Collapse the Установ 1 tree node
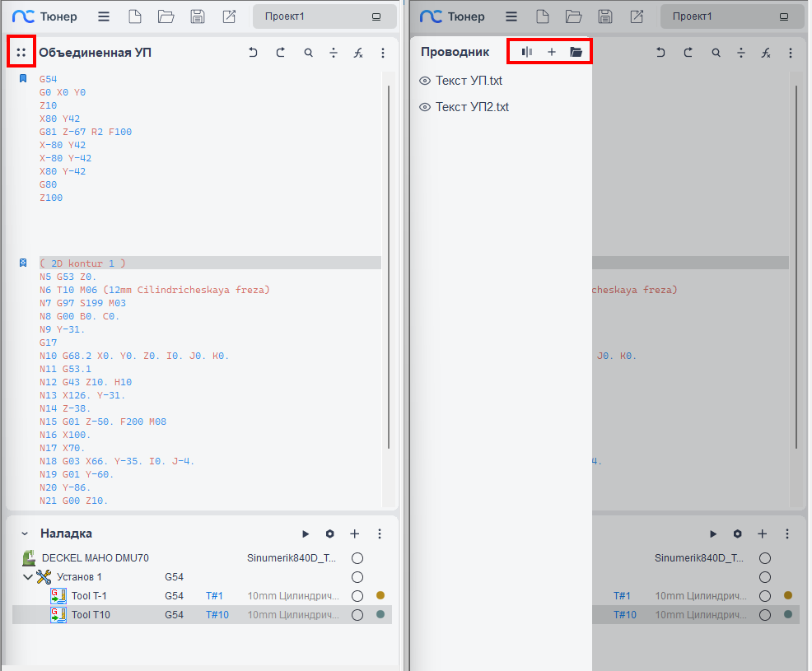This screenshot has height=671, width=812. click(28, 577)
